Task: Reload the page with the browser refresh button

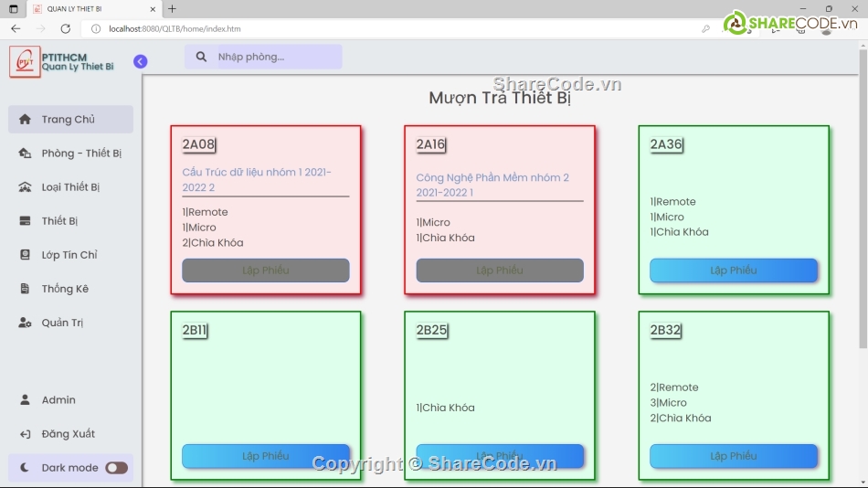Action: click(x=65, y=28)
